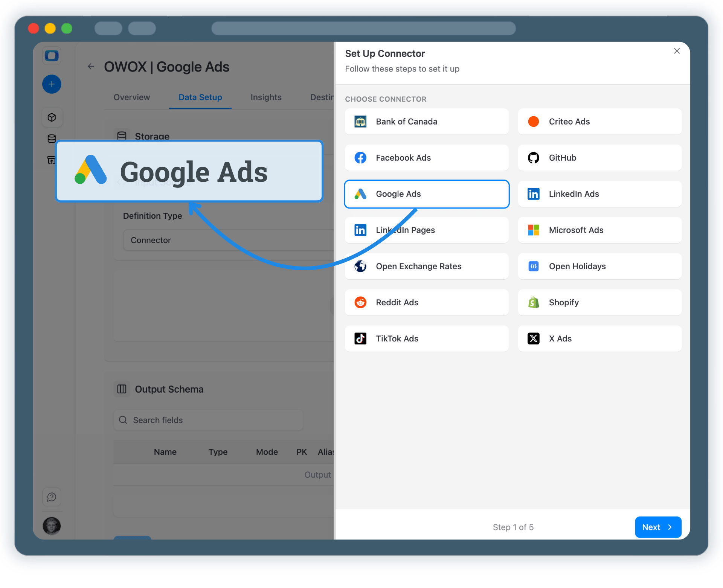Switch to the Insights tab
Screen dimensions: 723x588
point(266,97)
